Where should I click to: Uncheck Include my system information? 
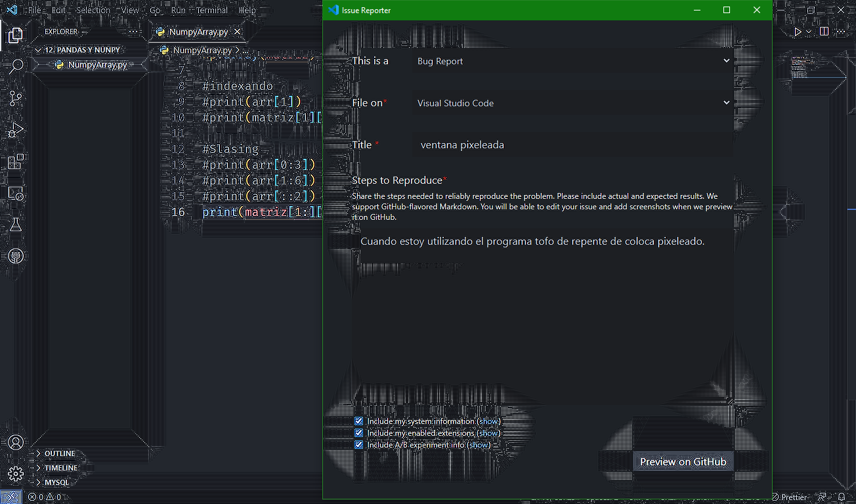tap(359, 421)
